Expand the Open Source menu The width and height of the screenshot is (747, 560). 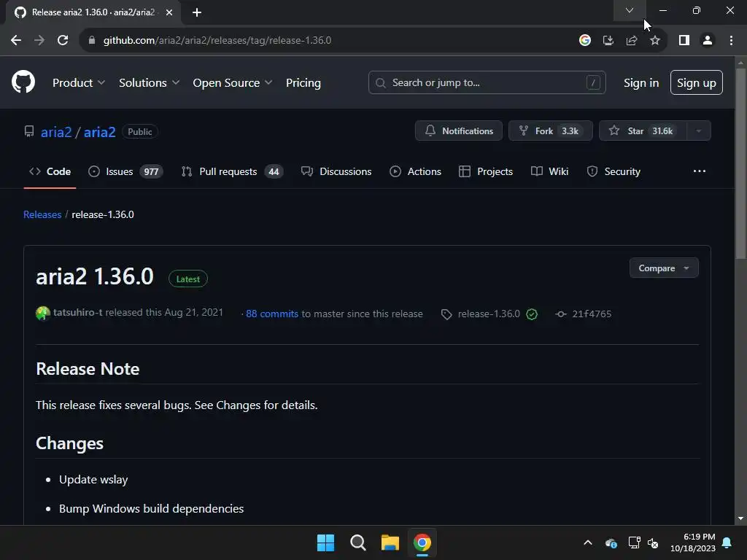click(x=233, y=83)
